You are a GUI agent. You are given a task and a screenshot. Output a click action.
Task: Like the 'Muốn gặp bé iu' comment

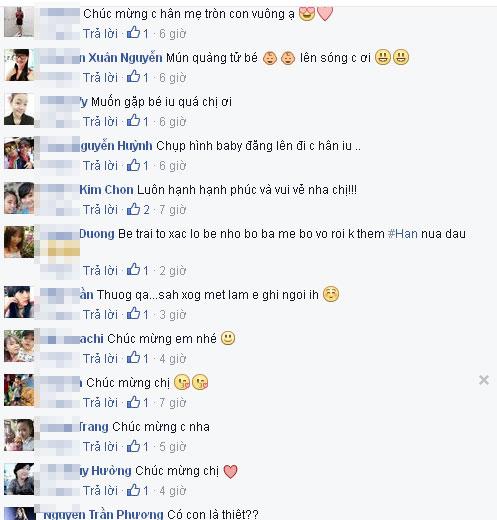tap(133, 121)
